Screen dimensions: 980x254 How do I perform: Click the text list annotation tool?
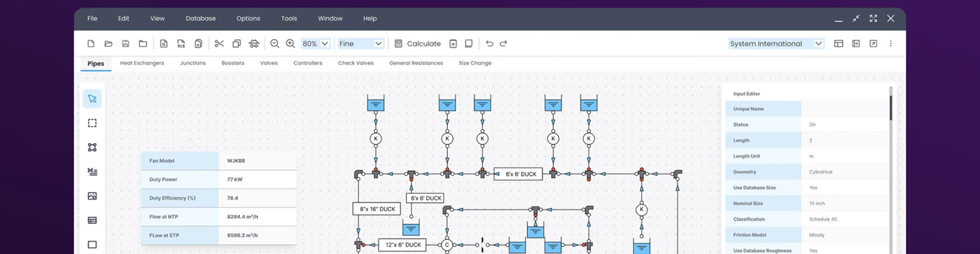[92, 171]
